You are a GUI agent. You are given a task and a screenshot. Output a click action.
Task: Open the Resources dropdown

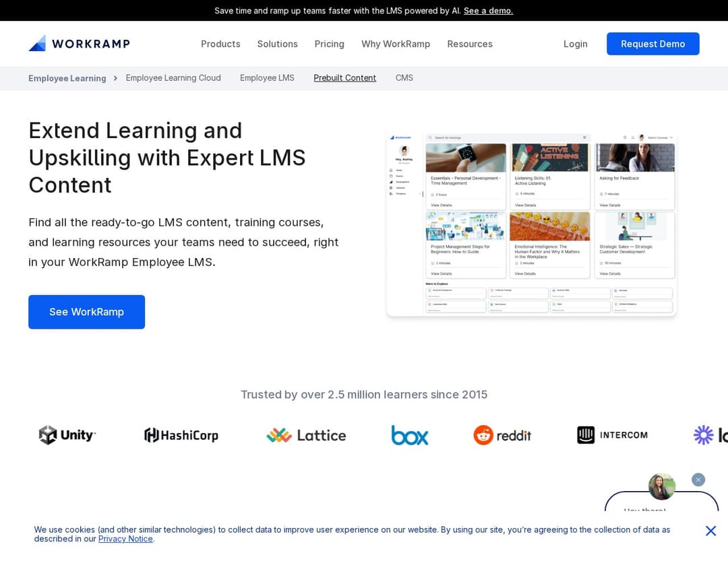[470, 44]
